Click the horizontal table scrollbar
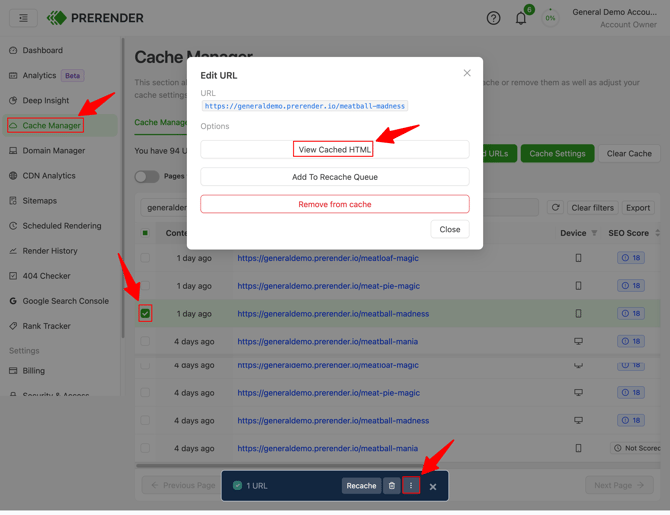Viewport: 670px width, 515px height. click(280, 465)
